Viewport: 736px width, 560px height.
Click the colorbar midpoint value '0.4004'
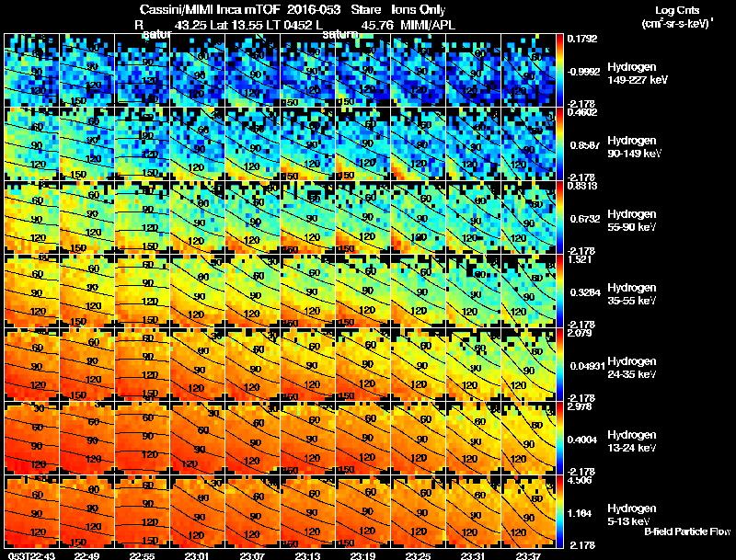point(585,440)
